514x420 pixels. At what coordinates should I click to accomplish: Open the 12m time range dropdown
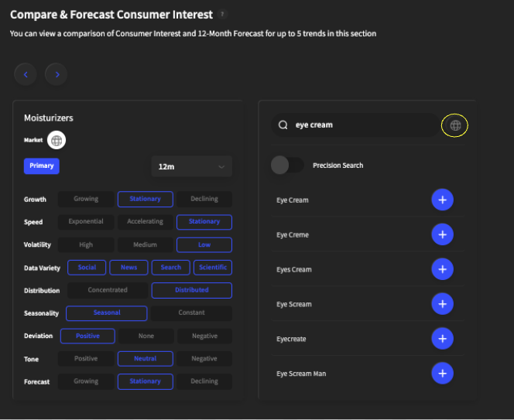(191, 166)
